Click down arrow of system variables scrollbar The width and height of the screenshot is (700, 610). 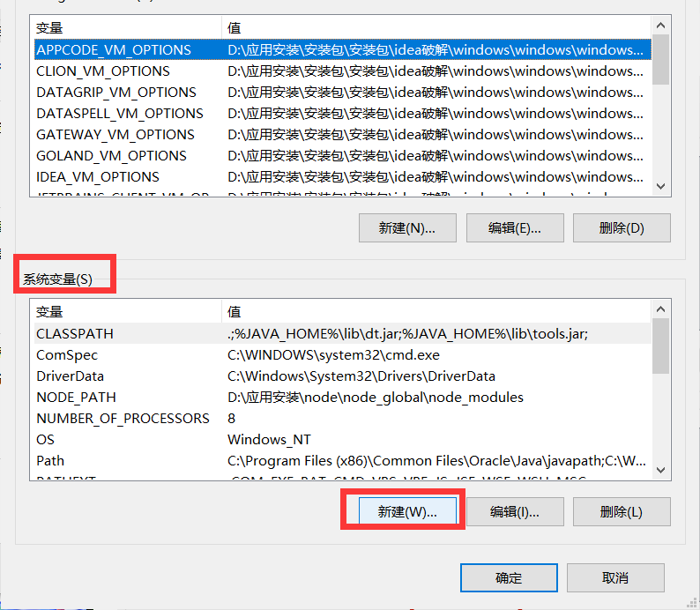pos(660,470)
